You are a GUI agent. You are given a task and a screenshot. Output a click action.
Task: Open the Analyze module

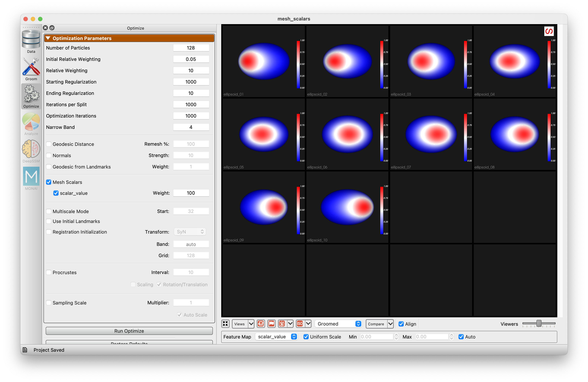click(x=31, y=124)
